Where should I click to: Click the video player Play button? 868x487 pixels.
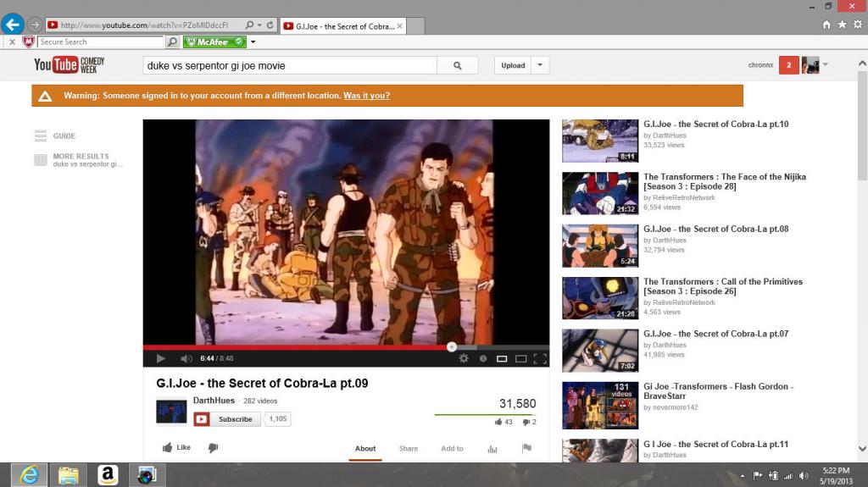tap(160, 358)
